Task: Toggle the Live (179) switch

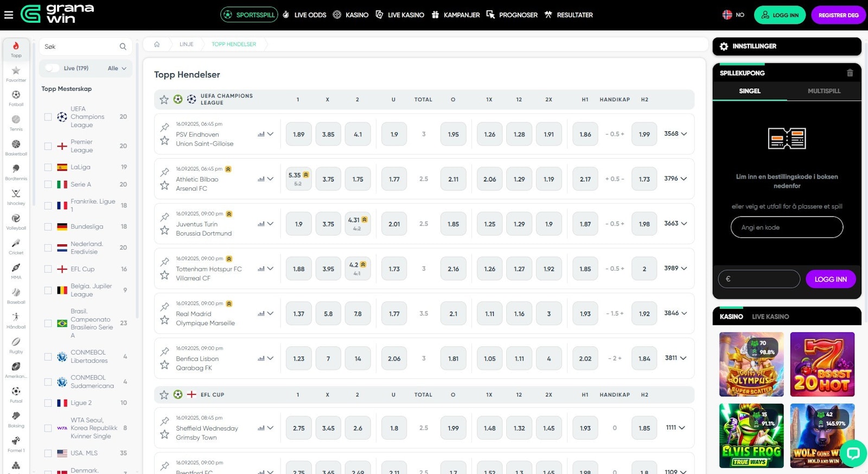Action: pyautogui.click(x=52, y=68)
